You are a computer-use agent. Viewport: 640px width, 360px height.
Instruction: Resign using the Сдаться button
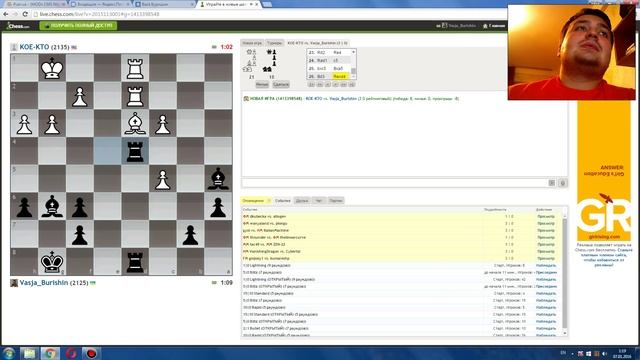point(281,84)
